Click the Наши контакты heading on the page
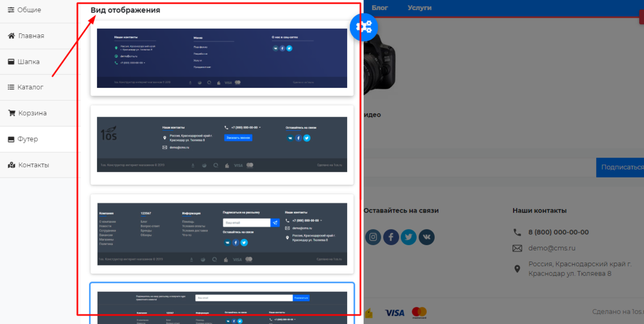The width and height of the screenshot is (644, 324). (539, 211)
